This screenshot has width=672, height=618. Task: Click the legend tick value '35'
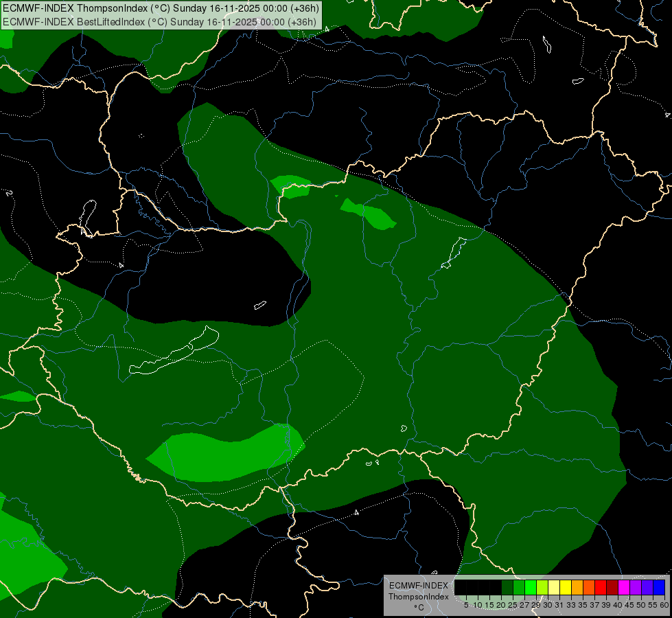583,605
